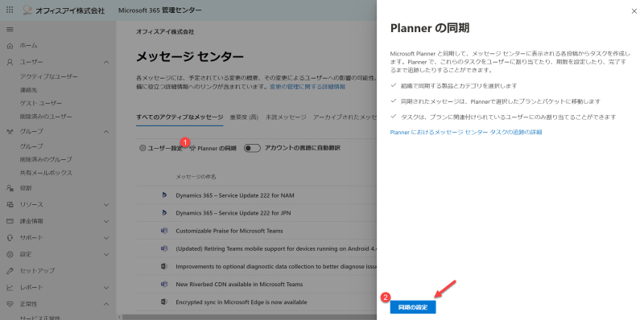Open 変更の管理に関する詳細情報 link
Image resolution: width=644 pixels, height=320 pixels.
tap(308, 87)
